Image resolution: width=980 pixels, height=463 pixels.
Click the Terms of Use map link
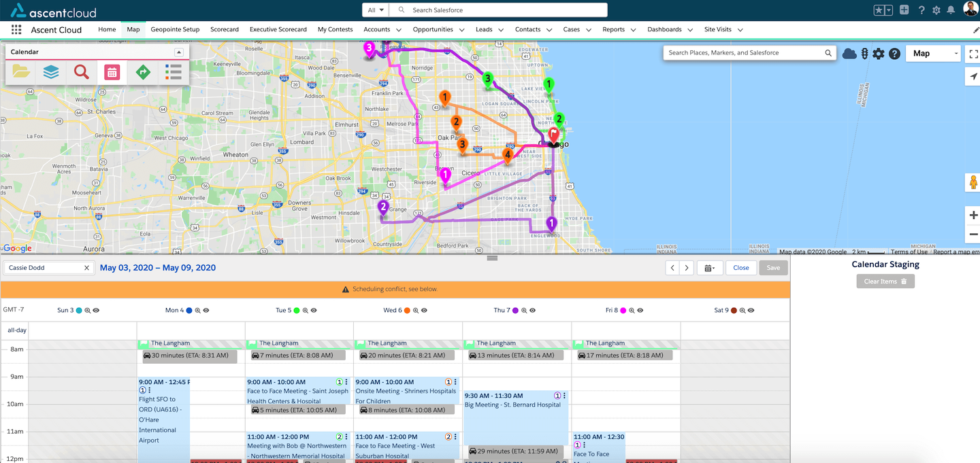click(x=909, y=252)
